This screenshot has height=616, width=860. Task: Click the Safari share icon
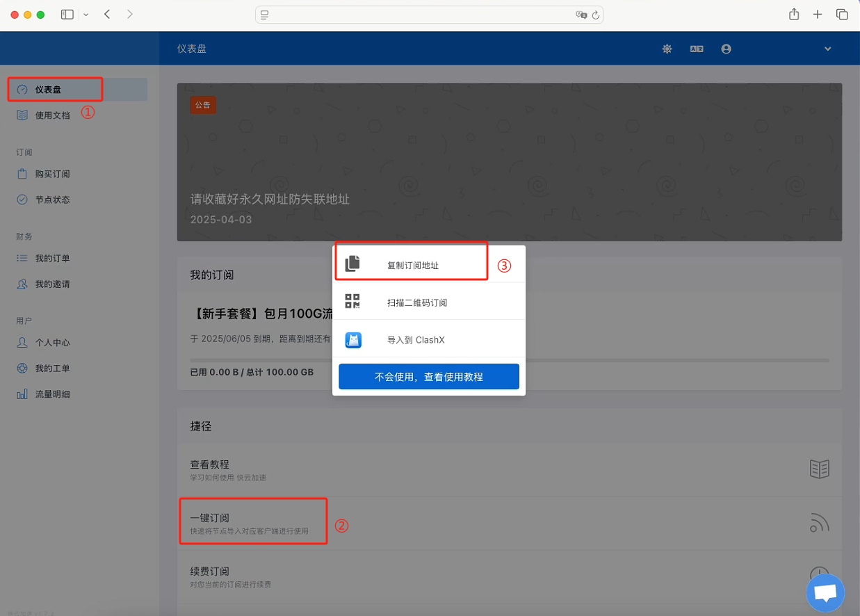[794, 15]
